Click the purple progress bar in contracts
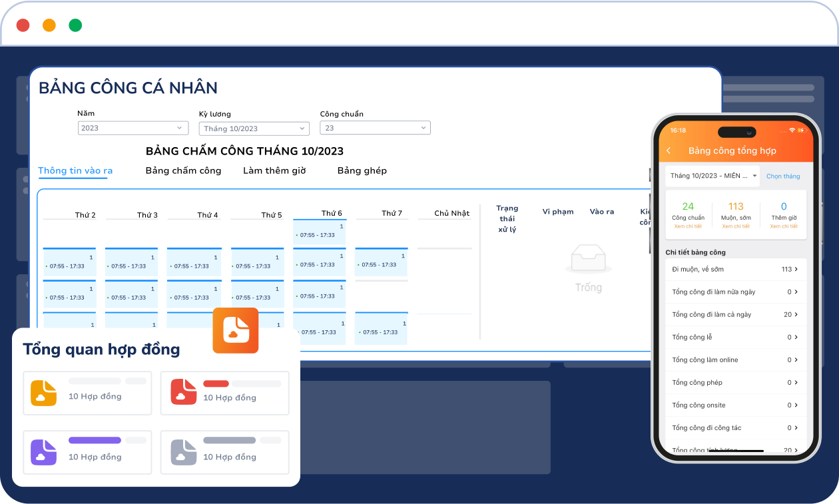 [x=95, y=440]
